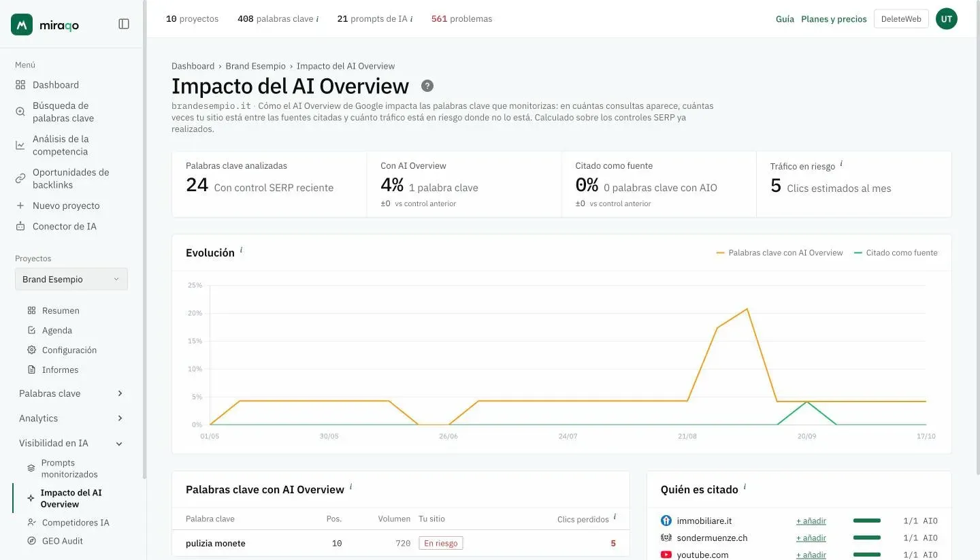Click Dashboard in the breadcrumb
980x560 pixels.
click(x=193, y=66)
